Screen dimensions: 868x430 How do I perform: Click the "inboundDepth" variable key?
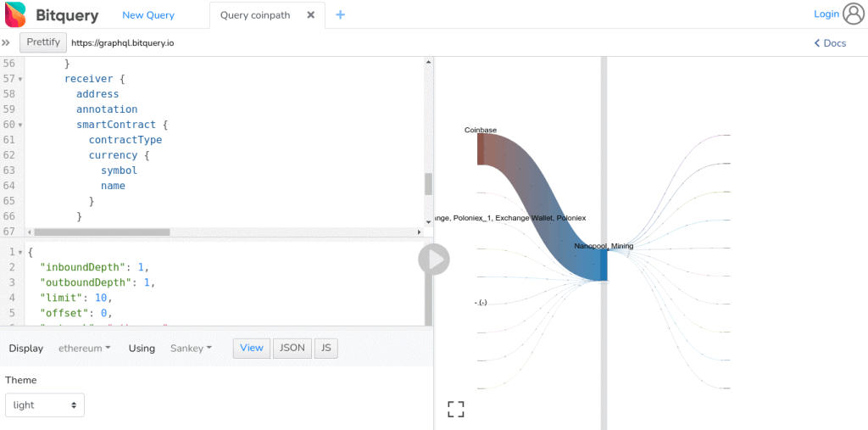(84, 268)
